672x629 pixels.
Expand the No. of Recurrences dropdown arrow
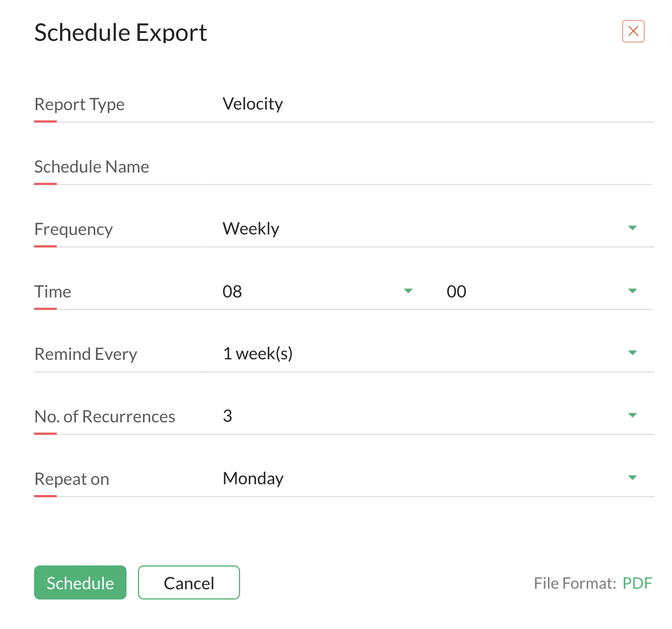[x=632, y=415]
